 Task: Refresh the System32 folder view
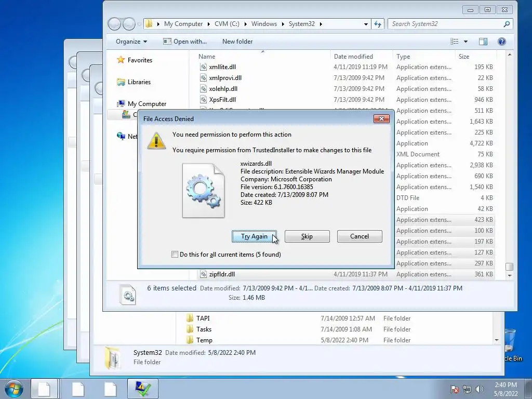pos(378,24)
